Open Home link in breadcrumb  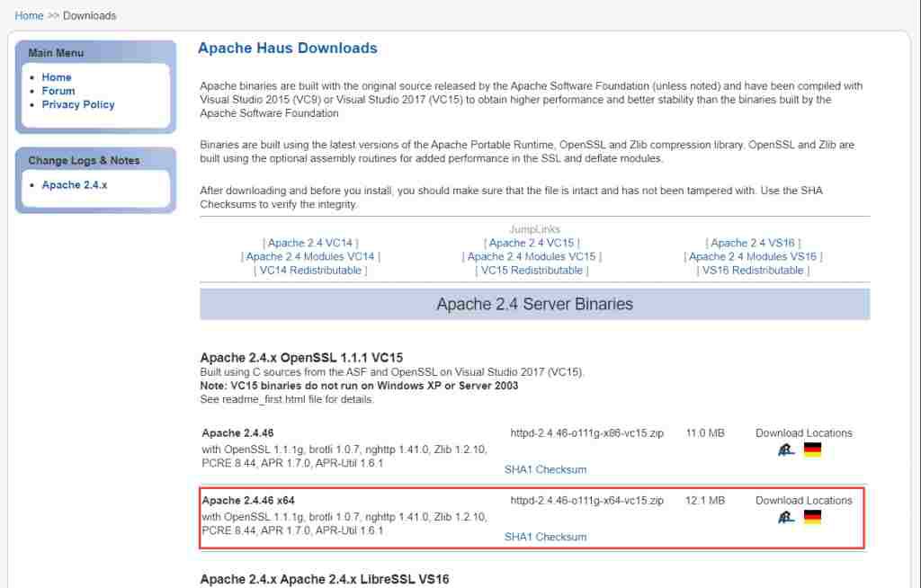29,16
